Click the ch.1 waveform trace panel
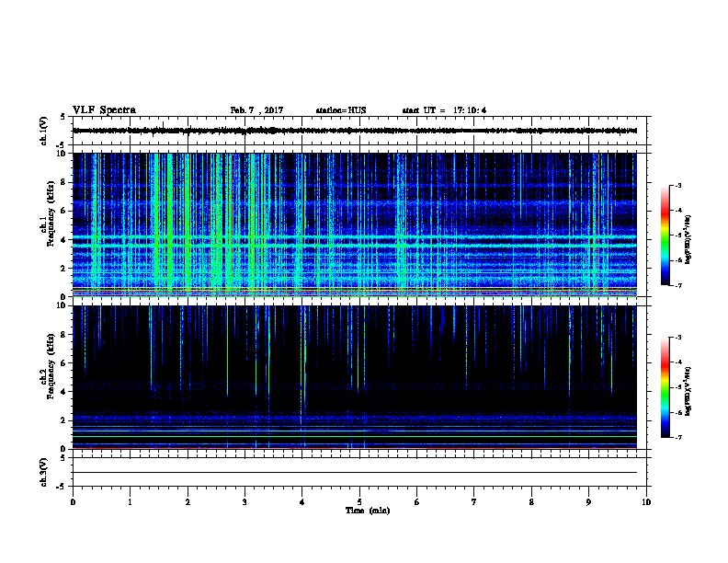This screenshot has width=728, height=563. pyautogui.click(x=359, y=131)
